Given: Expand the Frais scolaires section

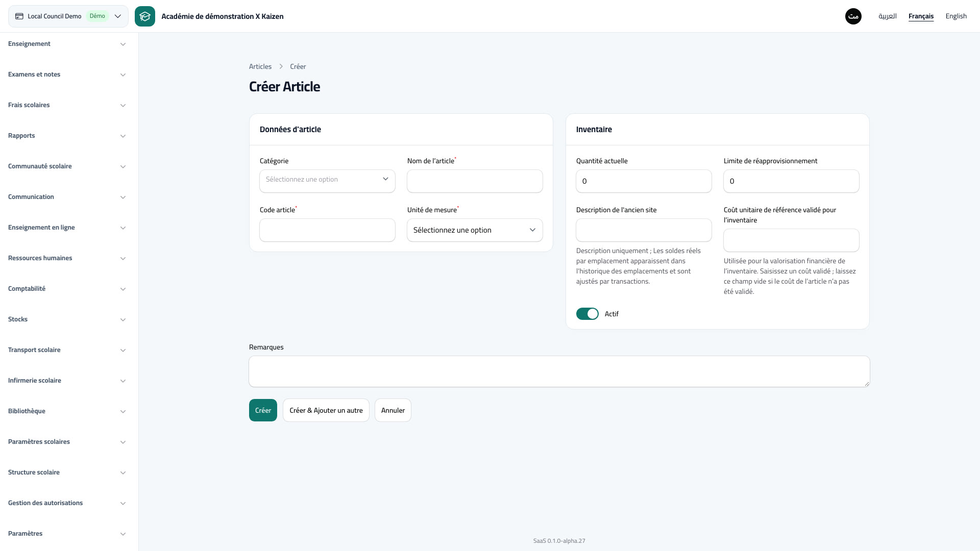Looking at the screenshot, I should (x=67, y=105).
